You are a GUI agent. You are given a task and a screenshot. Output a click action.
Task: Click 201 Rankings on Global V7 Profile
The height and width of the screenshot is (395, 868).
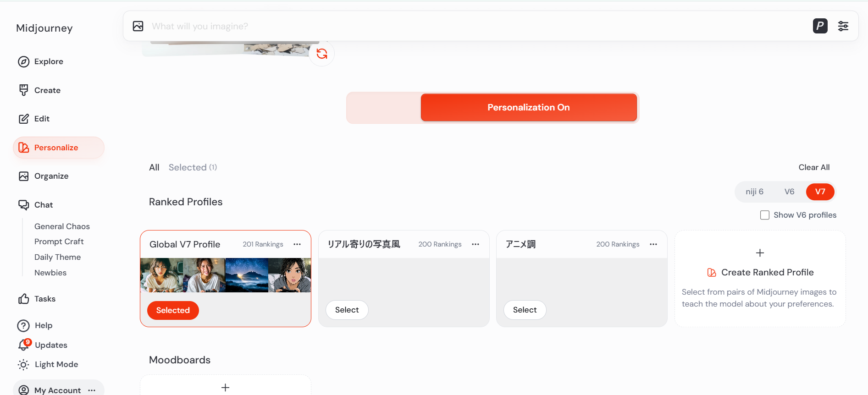pyautogui.click(x=263, y=244)
